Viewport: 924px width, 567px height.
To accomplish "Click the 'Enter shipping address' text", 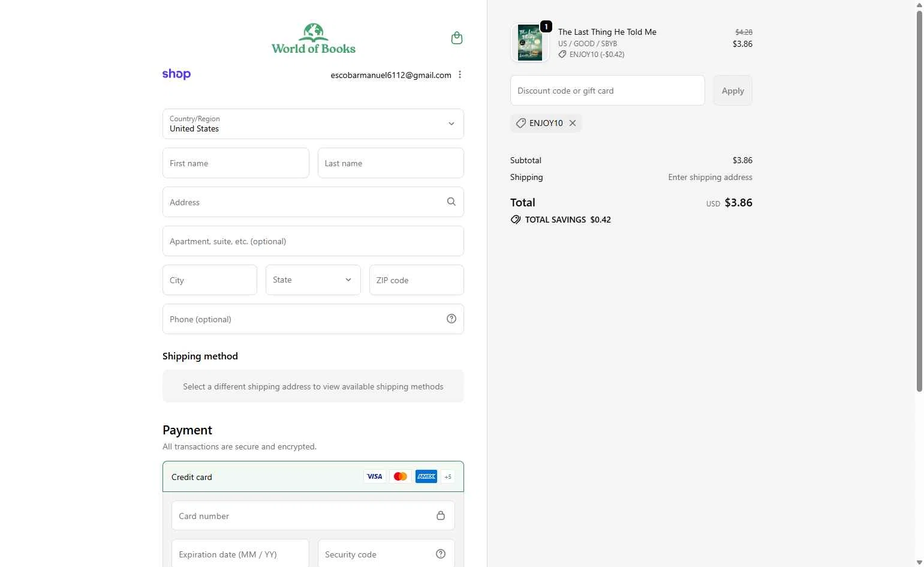I will coord(711,177).
